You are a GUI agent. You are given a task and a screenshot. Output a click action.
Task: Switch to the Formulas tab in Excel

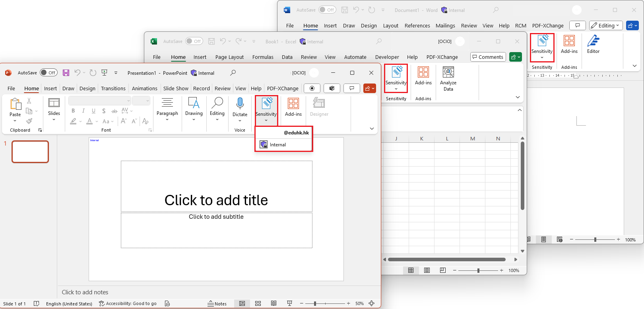point(263,57)
